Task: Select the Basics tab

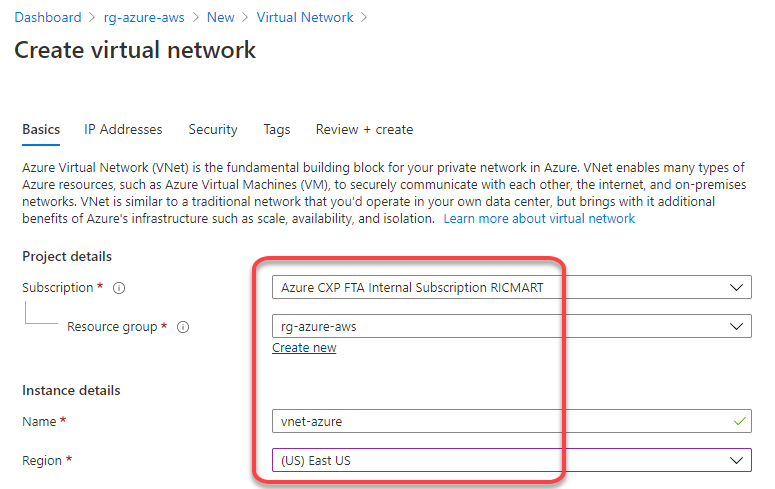Action: 41,130
